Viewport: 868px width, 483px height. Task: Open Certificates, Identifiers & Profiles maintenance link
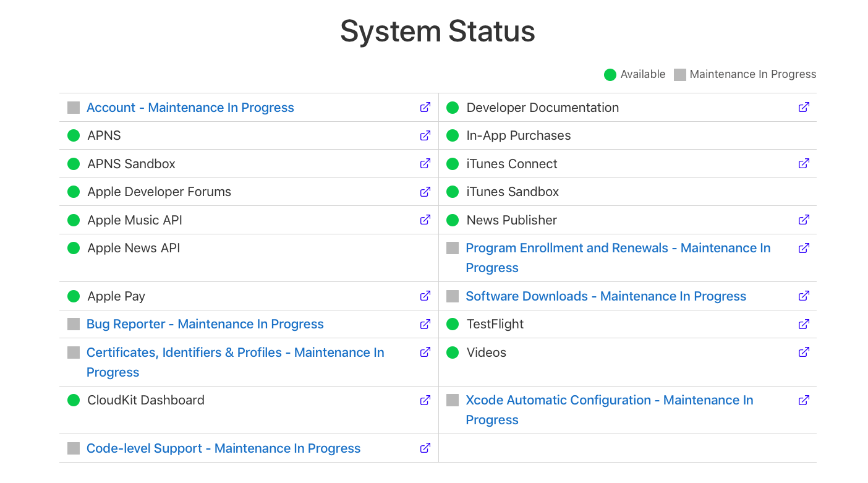click(236, 362)
